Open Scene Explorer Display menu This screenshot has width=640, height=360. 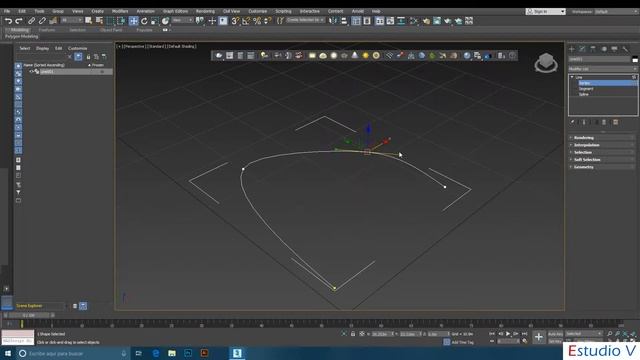click(42, 48)
